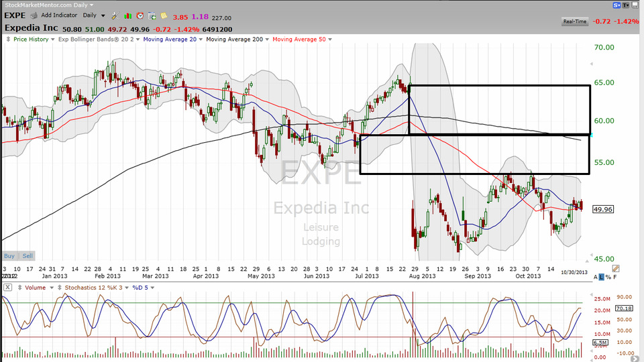Click the print chart printer icon

tap(34, 15)
